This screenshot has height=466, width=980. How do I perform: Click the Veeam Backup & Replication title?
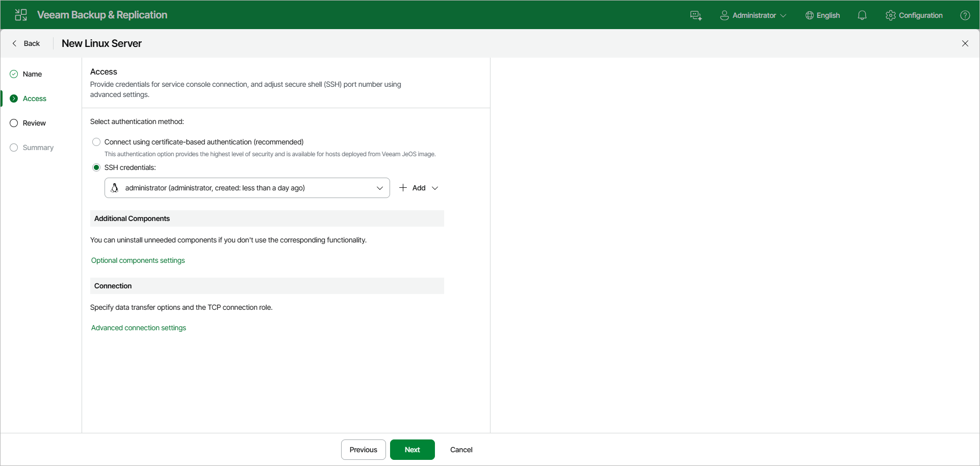(102, 15)
